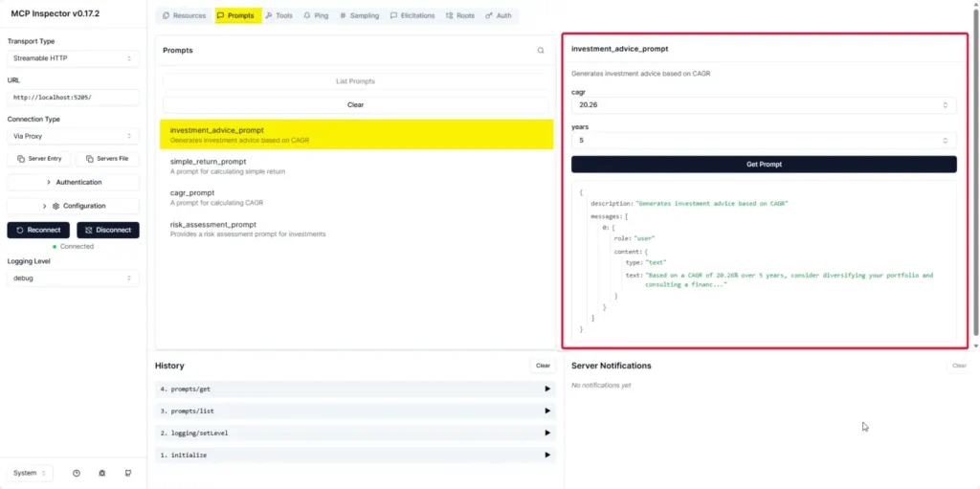The width and height of the screenshot is (980, 489).
Task: Clear the History list
Action: point(543,366)
